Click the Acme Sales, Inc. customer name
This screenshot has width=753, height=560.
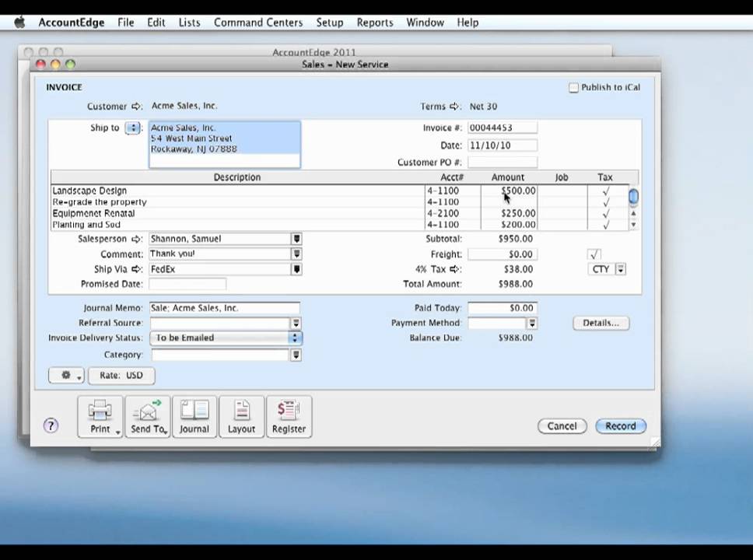pos(184,106)
